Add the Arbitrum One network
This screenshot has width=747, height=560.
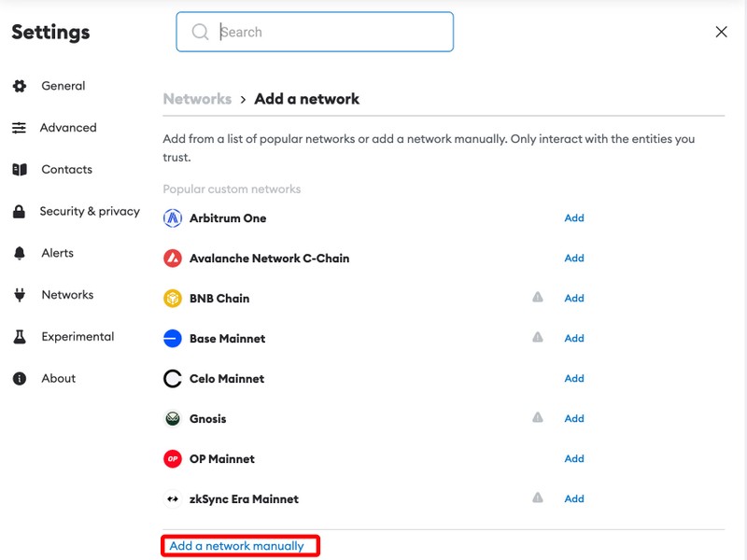click(x=574, y=218)
